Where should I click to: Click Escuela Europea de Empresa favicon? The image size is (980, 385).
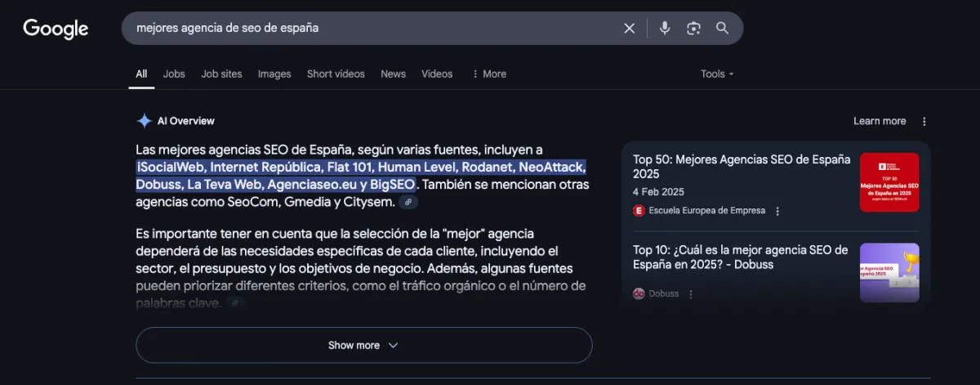coord(639,211)
